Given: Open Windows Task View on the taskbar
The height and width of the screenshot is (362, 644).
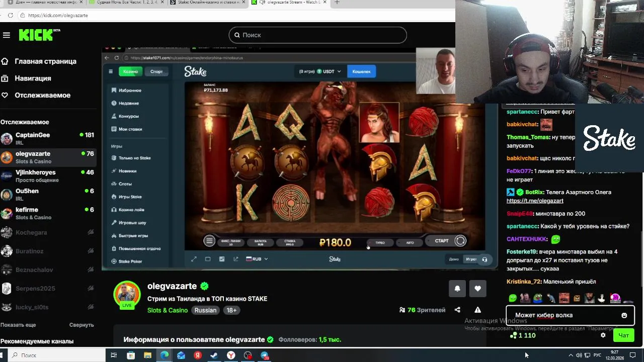Looking at the screenshot, I should coord(114,355).
